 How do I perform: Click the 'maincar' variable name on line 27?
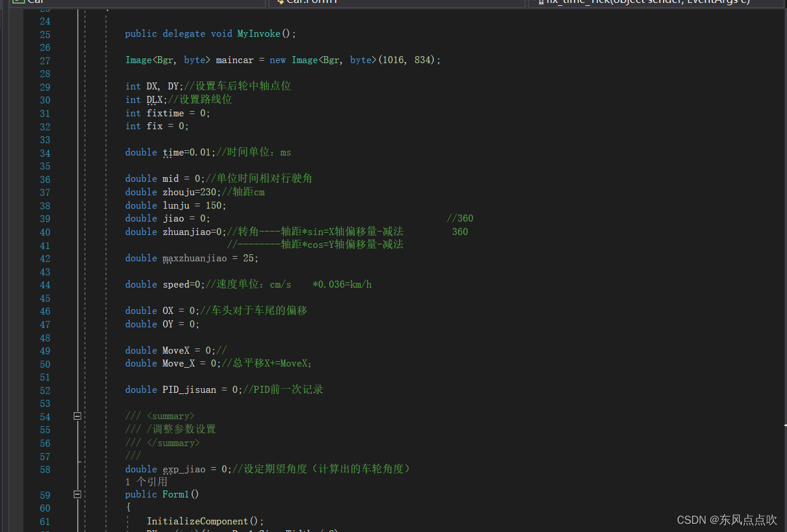[234, 60]
